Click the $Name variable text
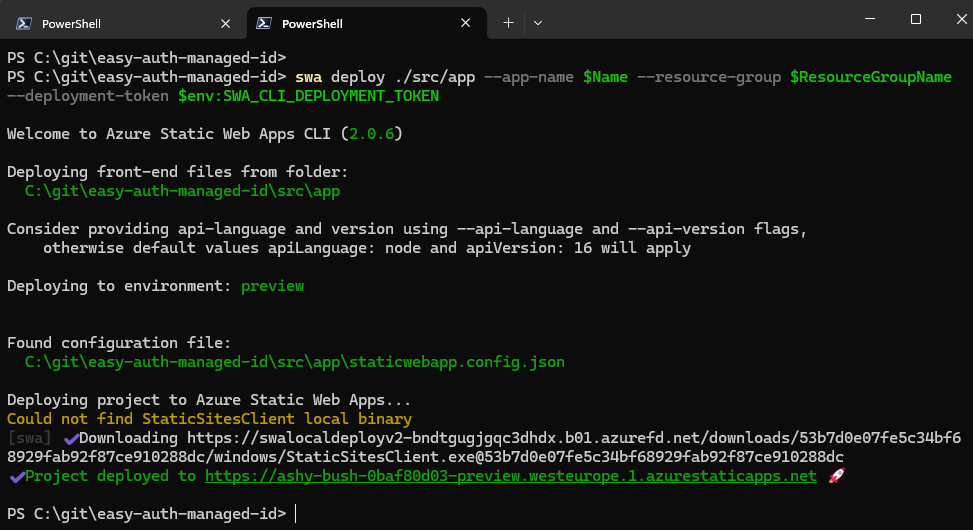973x530 pixels. 605,77
